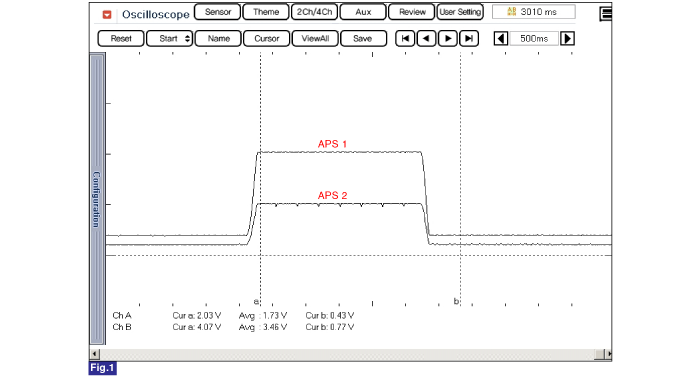Open the Theme menu

click(x=266, y=12)
